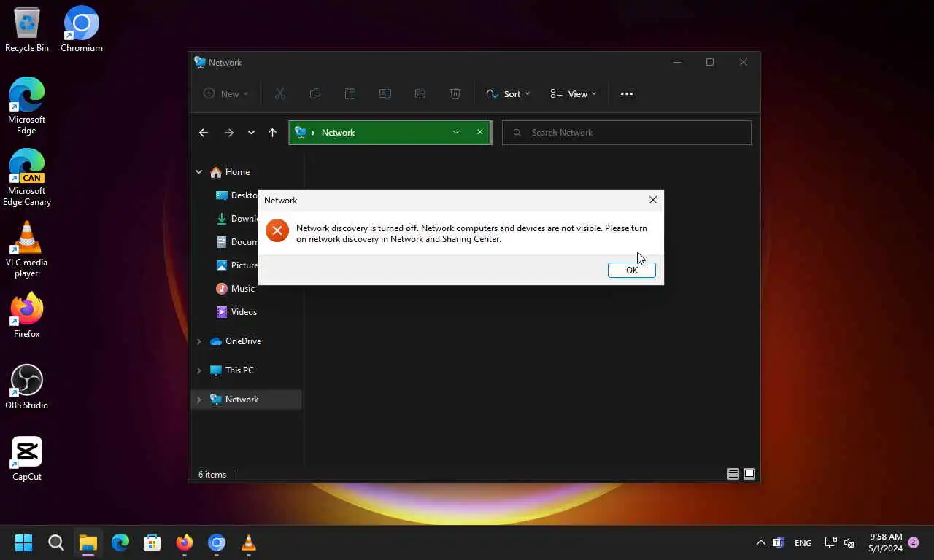Open the See more ellipsis menu
The image size is (934, 560).
626,93
